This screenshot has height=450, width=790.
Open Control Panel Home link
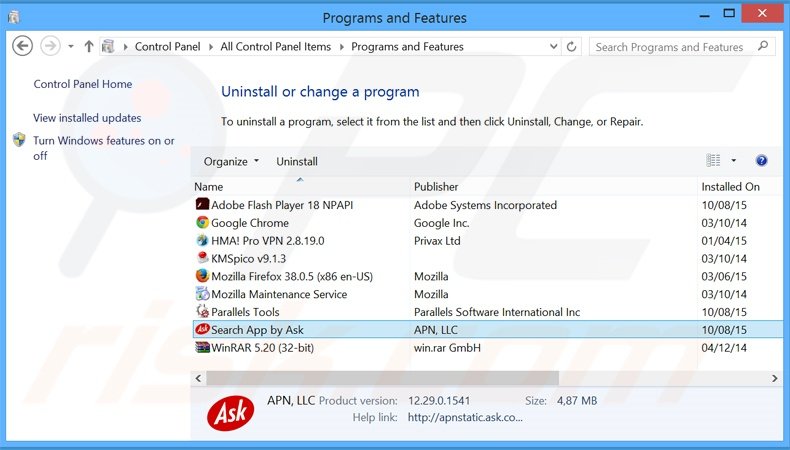83,84
